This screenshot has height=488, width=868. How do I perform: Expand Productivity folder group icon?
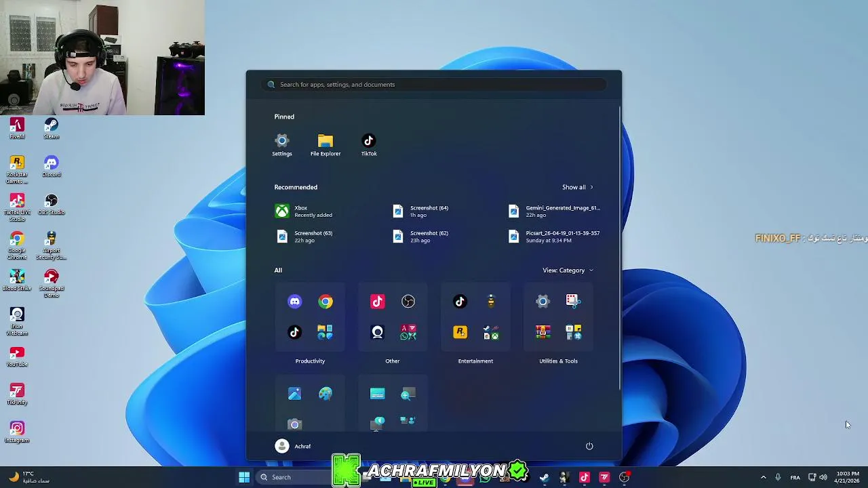click(325, 332)
